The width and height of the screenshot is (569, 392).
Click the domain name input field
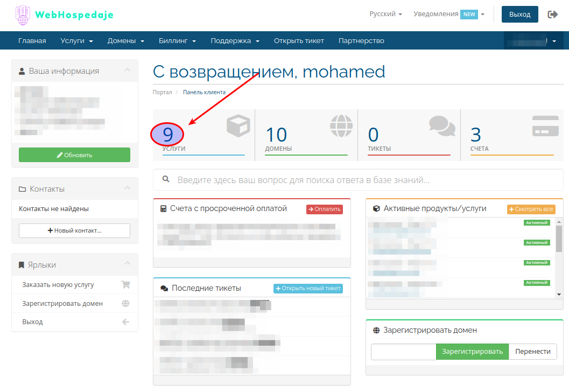[x=404, y=352]
